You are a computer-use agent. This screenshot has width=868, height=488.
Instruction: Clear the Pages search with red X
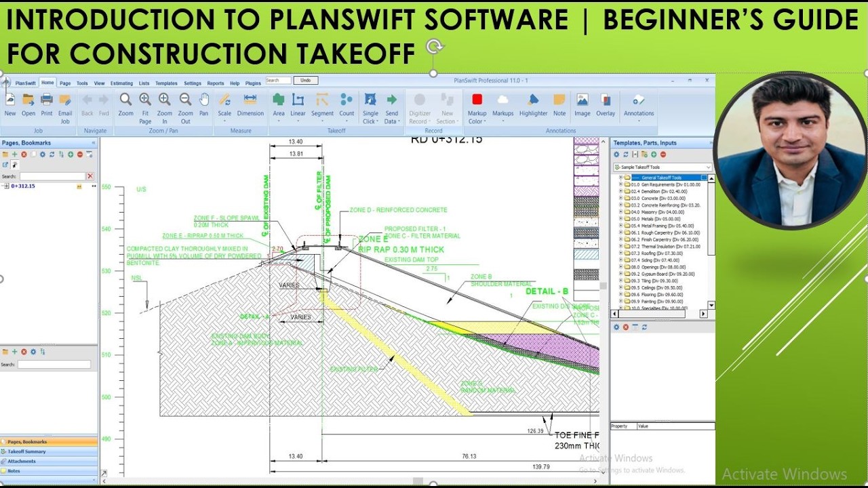click(x=90, y=176)
